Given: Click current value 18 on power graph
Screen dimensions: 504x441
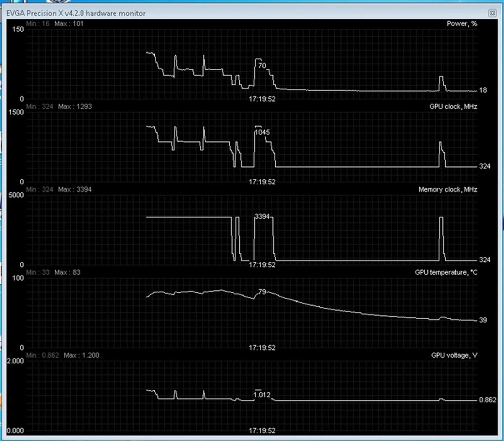Looking at the screenshot, I should point(483,90).
